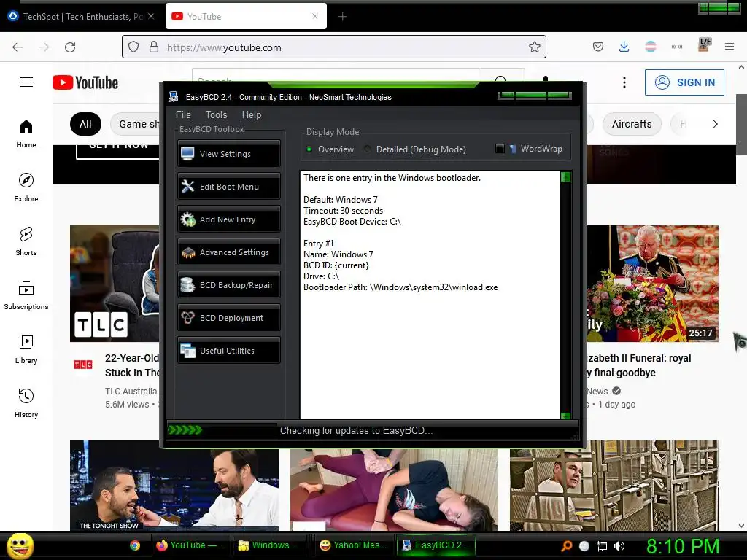Click the YouTube SIGN IN button
The image size is (747, 560).
click(x=684, y=82)
